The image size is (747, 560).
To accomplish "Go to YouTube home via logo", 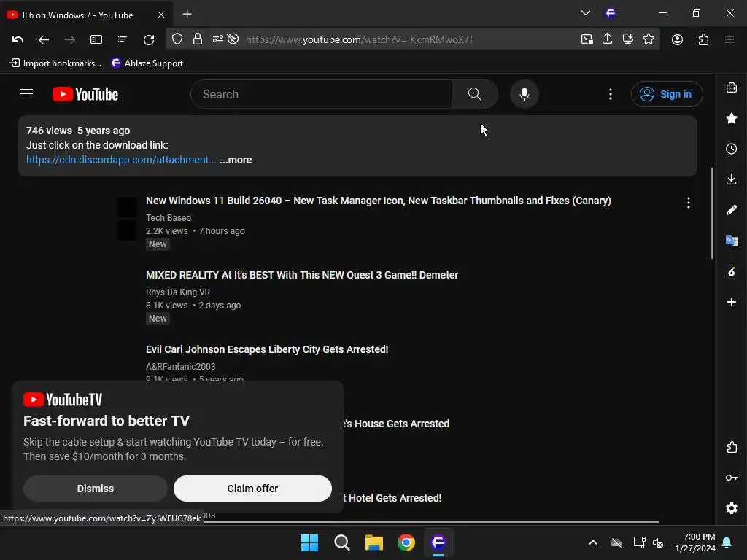I will (85, 94).
